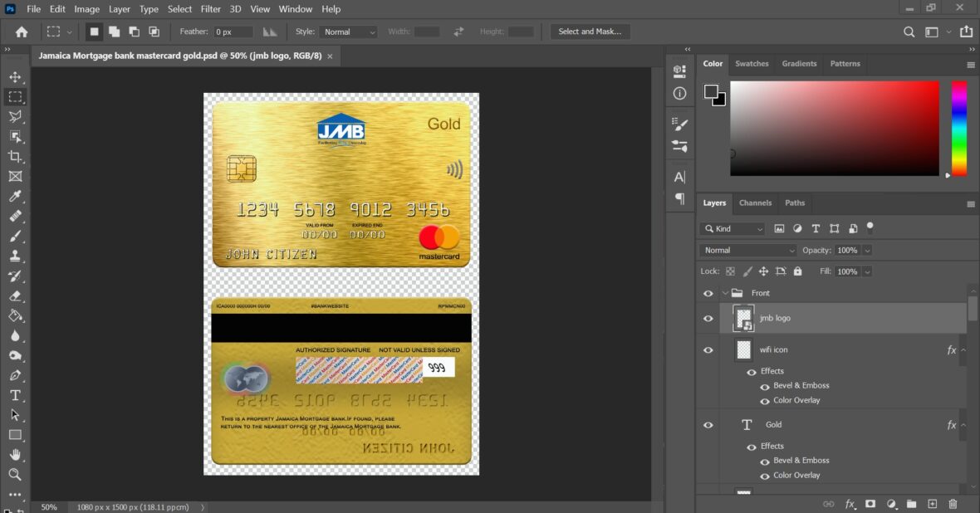Image resolution: width=980 pixels, height=513 pixels.
Task: Select the Object Selection tool
Action: tap(15, 136)
